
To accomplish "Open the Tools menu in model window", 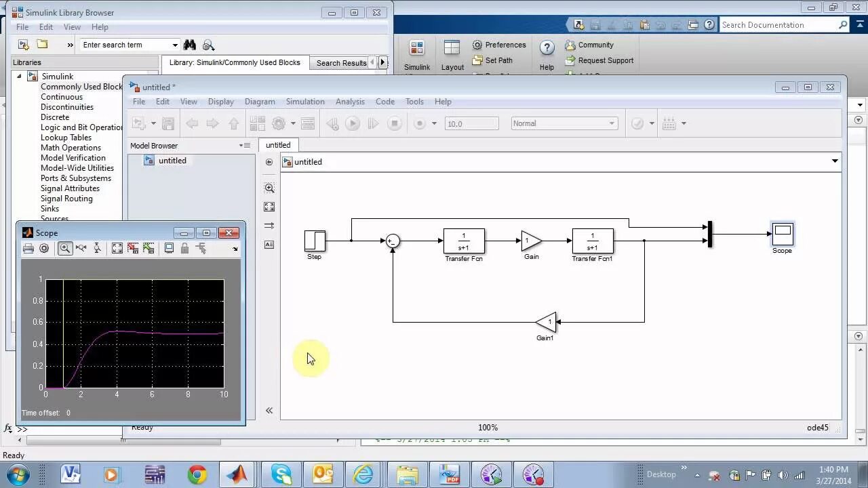I will (414, 102).
